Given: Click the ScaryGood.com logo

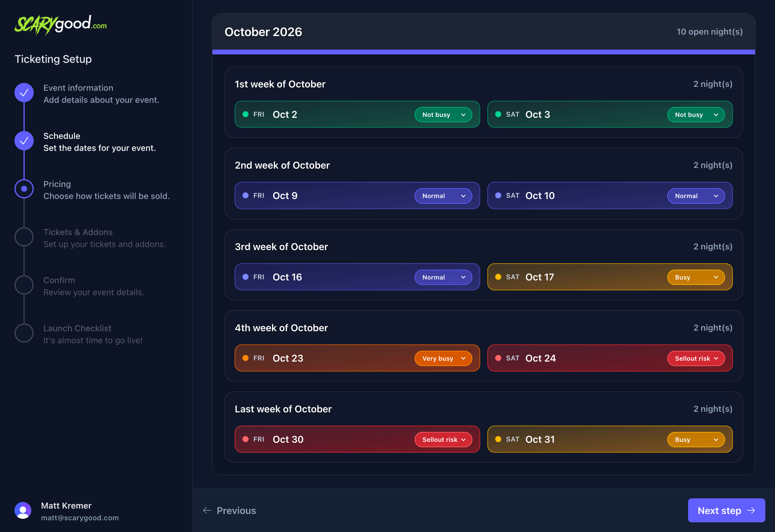Looking at the screenshot, I should [61, 24].
